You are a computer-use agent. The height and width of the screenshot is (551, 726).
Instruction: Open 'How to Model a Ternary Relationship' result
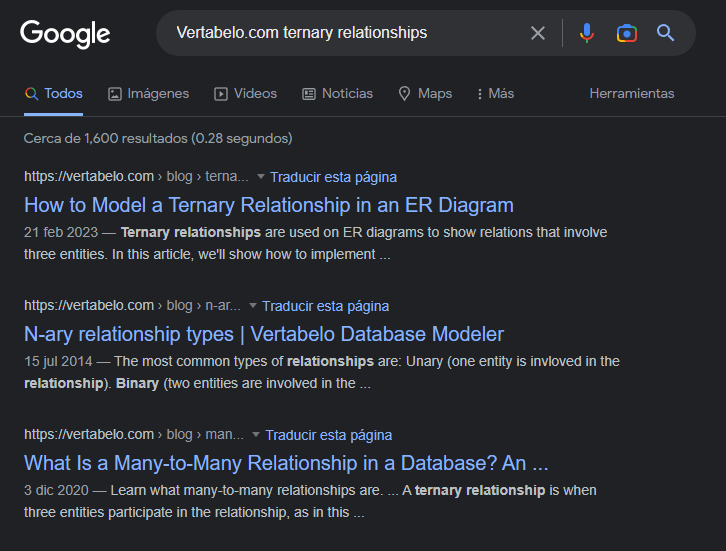pyautogui.click(x=269, y=205)
